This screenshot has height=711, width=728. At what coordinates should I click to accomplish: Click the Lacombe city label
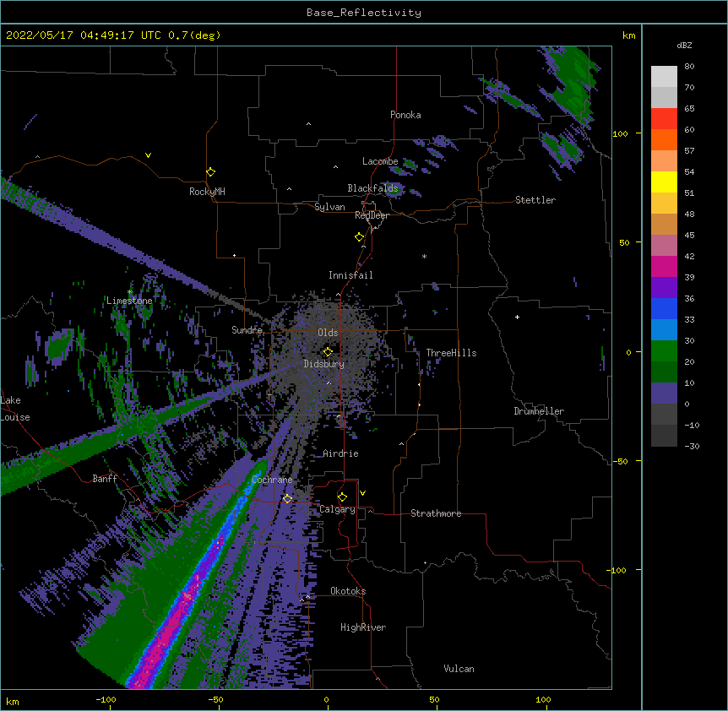point(380,161)
